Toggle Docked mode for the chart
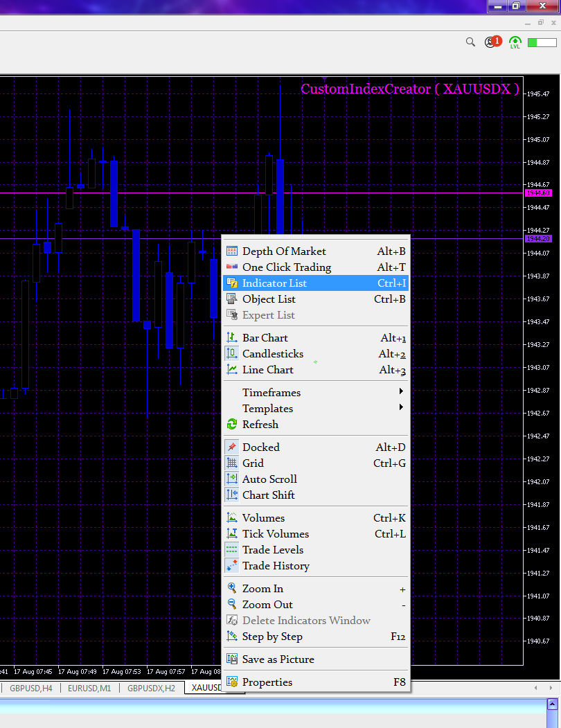Viewport: 561px width, 728px height. [316, 447]
